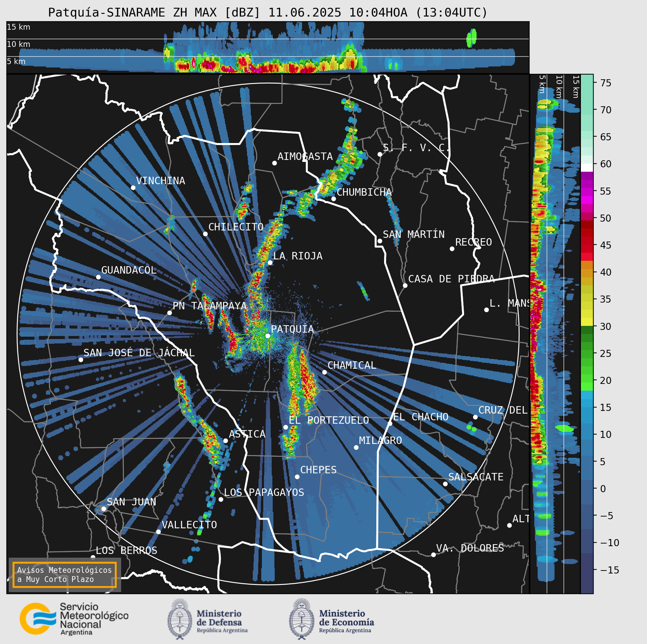Image resolution: width=647 pixels, height=644 pixels.
Task: Click the CHUMBICHA city marker dot
Action: click(x=333, y=199)
